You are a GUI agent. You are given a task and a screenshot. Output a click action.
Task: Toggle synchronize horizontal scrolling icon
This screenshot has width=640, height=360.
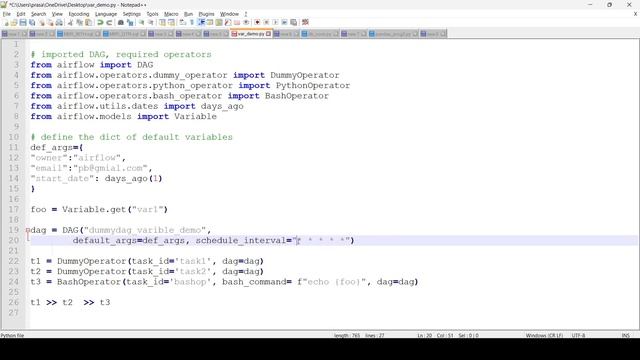pos(171,22)
